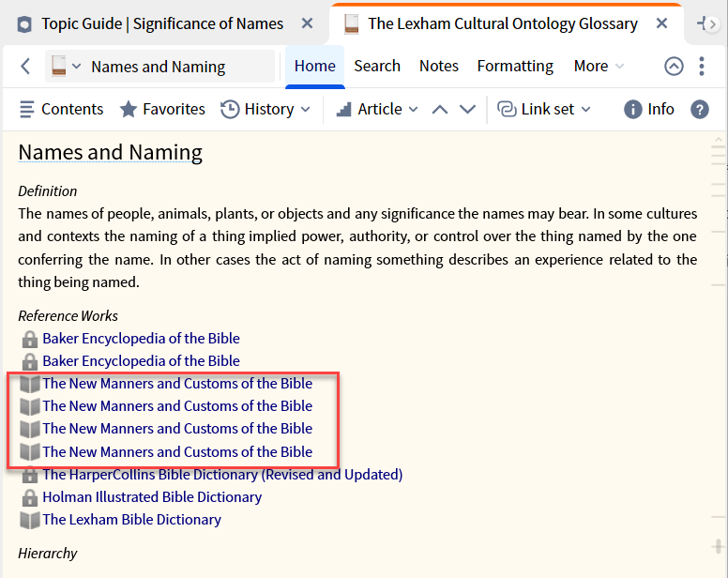Switch to the Home tab
The width and height of the screenshot is (728, 578).
pyautogui.click(x=315, y=66)
